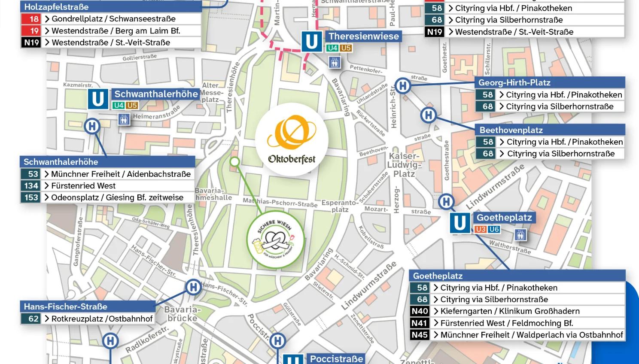Select line 68 row in the Goetheplatz list
639x364 pixels.
click(517, 300)
